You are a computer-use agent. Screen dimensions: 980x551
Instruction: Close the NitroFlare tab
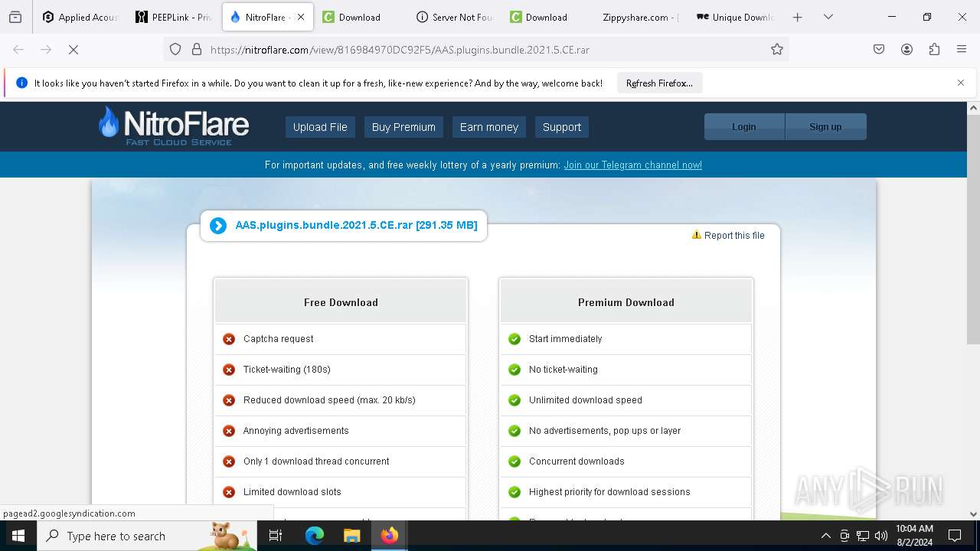300,17
